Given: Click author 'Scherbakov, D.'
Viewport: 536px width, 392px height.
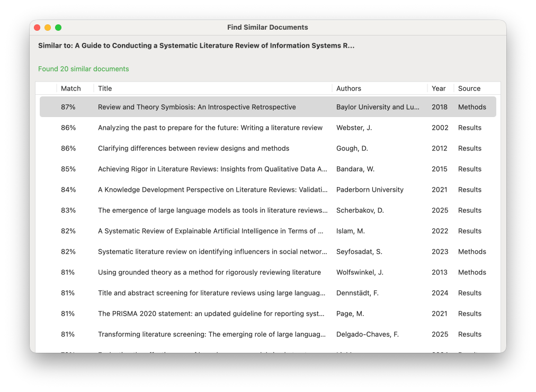Looking at the screenshot, I should click(x=360, y=210).
